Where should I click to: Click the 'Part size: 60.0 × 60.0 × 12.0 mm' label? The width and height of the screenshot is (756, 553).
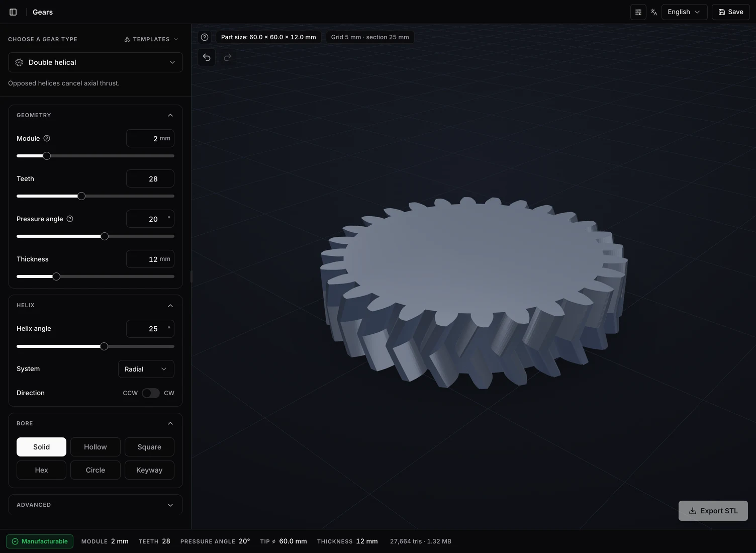click(x=268, y=37)
